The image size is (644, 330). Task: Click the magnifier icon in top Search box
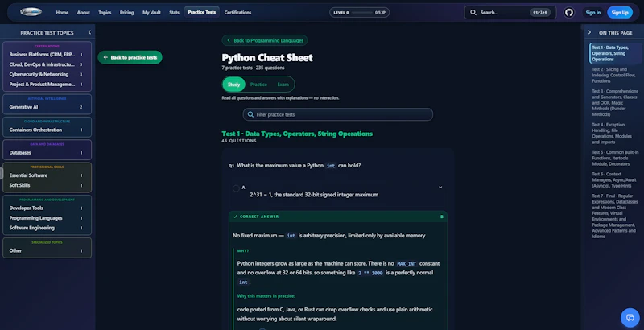[x=473, y=13]
